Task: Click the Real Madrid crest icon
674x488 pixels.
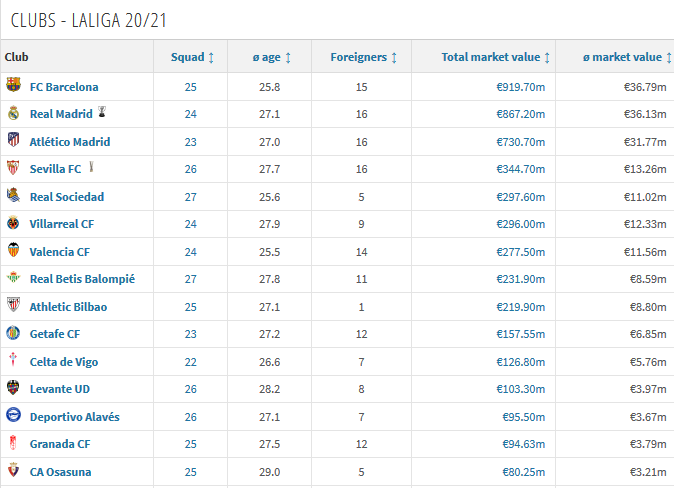Action: 13,114
